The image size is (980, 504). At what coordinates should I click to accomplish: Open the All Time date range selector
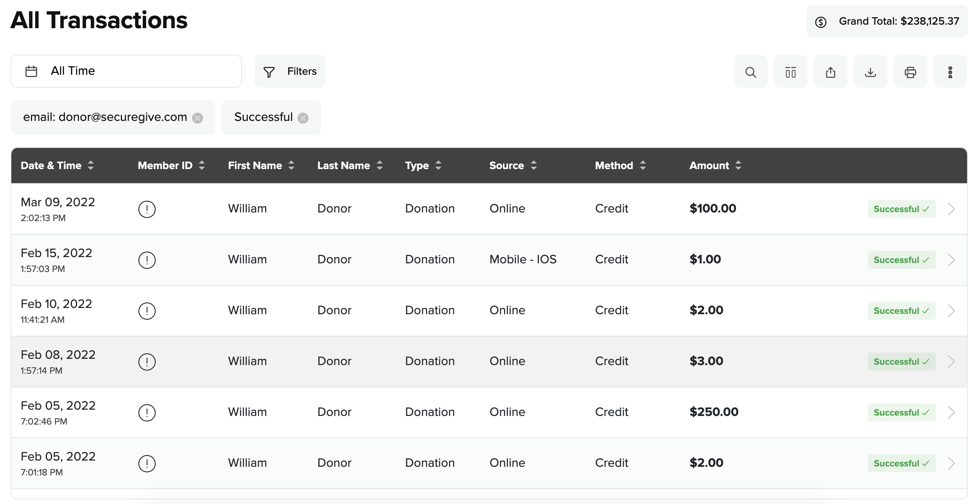(126, 71)
